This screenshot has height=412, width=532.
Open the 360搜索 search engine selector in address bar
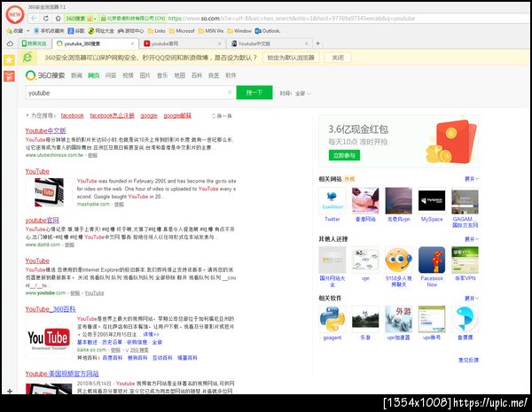(x=81, y=19)
